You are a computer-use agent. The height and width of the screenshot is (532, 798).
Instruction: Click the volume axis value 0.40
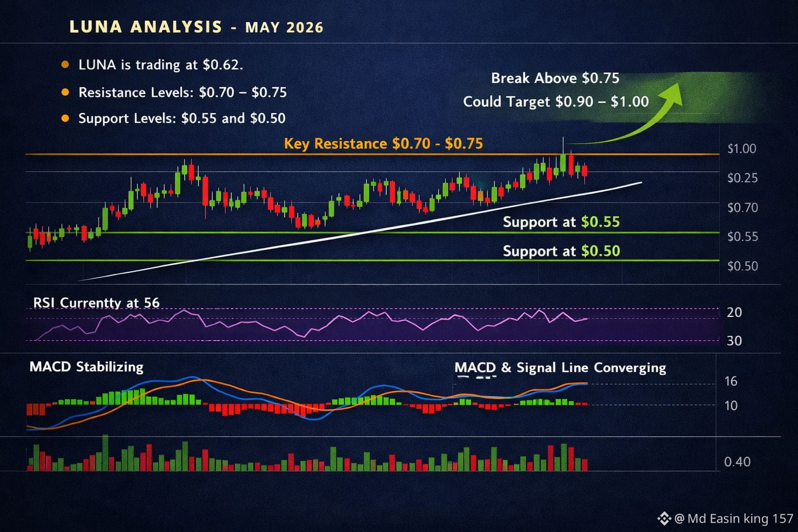[737, 462]
